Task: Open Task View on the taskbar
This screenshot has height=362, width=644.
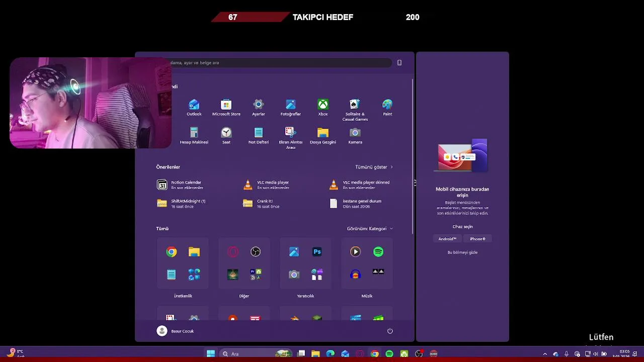Action: click(301, 354)
